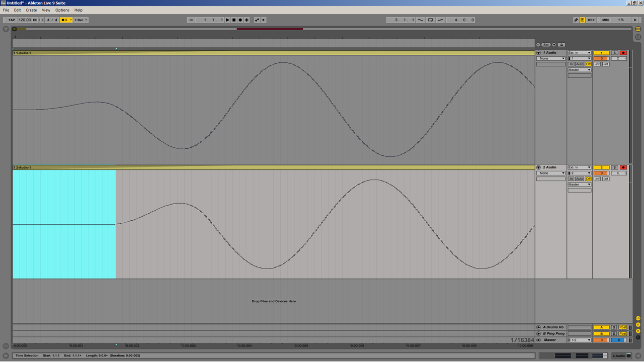Select the 1-Audio-1 clip header

coord(273,53)
